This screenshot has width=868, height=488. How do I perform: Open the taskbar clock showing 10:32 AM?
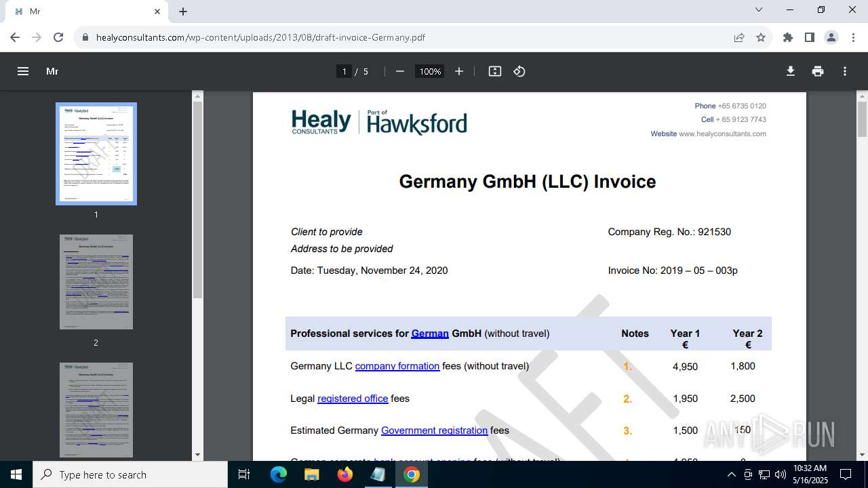coord(811,474)
